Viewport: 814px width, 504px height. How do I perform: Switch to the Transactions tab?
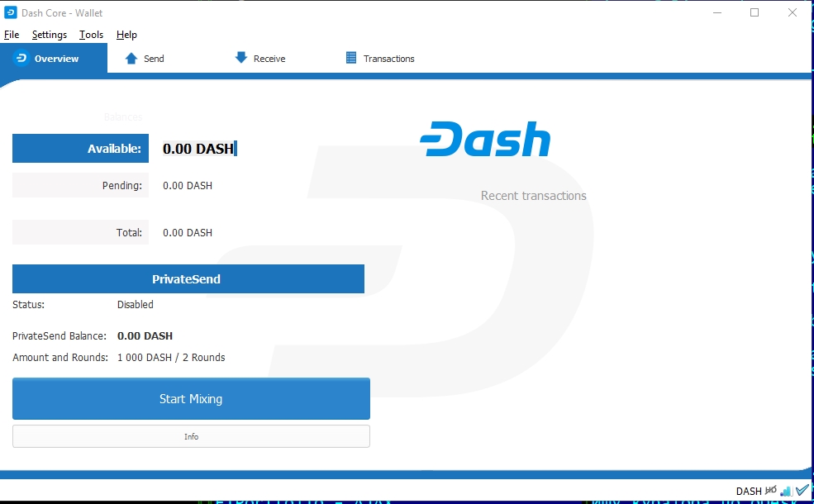[x=380, y=59]
